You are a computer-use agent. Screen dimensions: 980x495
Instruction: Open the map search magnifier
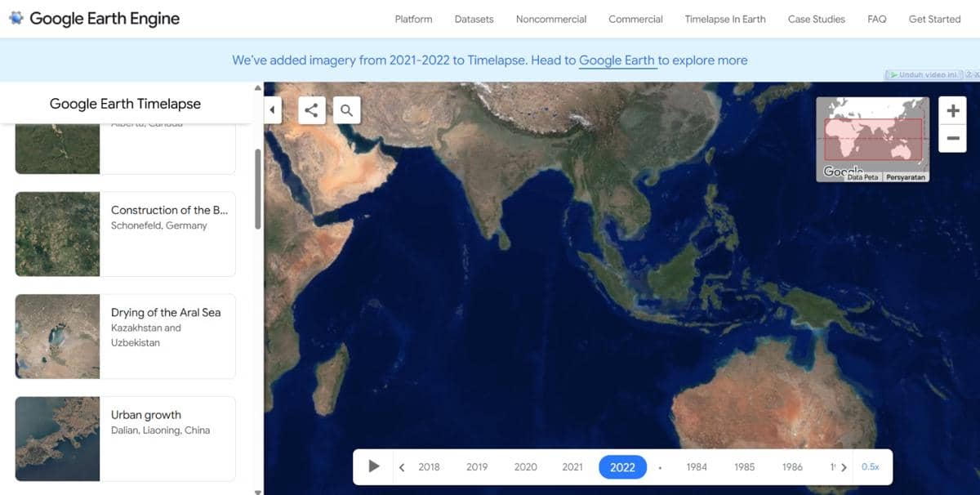coord(346,110)
